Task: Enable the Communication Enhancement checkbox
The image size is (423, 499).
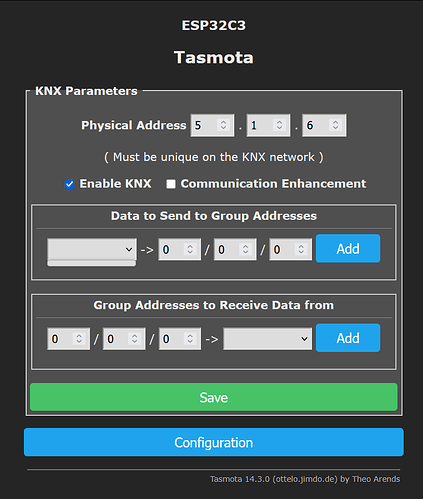Action: pyautogui.click(x=171, y=184)
